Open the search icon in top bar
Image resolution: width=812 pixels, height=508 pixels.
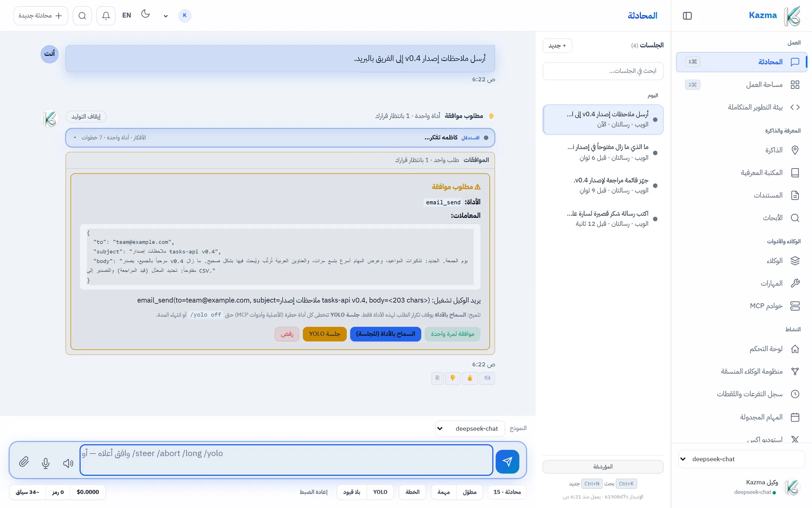pyautogui.click(x=82, y=15)
